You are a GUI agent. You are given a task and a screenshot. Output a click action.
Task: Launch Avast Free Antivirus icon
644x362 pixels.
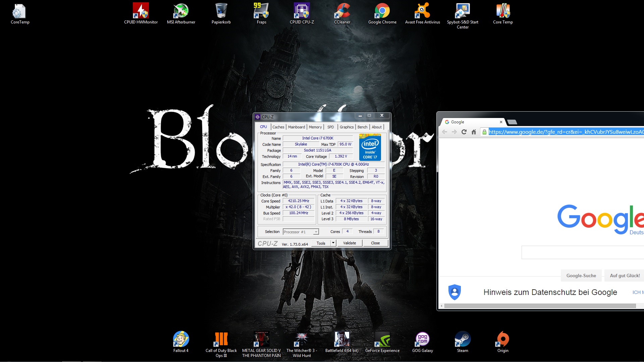click(x=423, y=14)
